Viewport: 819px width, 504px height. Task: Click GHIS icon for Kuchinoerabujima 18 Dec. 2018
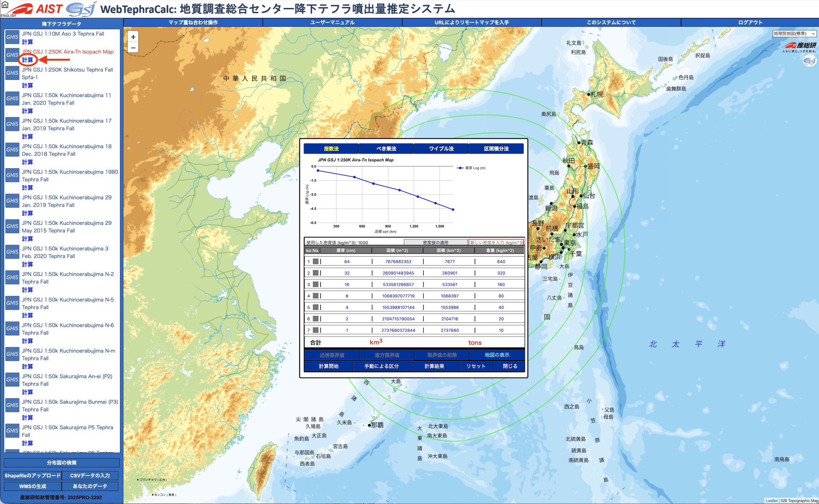tap(12, 150)
